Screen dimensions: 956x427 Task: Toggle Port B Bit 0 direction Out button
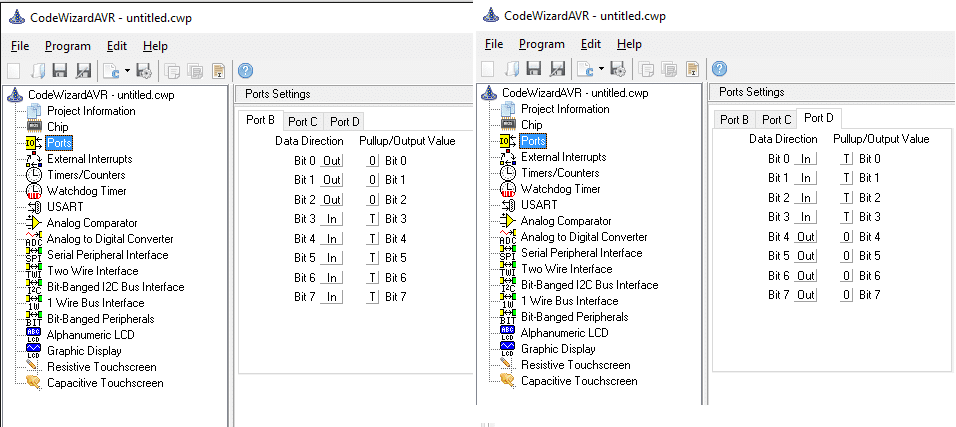tap(332, 161)
